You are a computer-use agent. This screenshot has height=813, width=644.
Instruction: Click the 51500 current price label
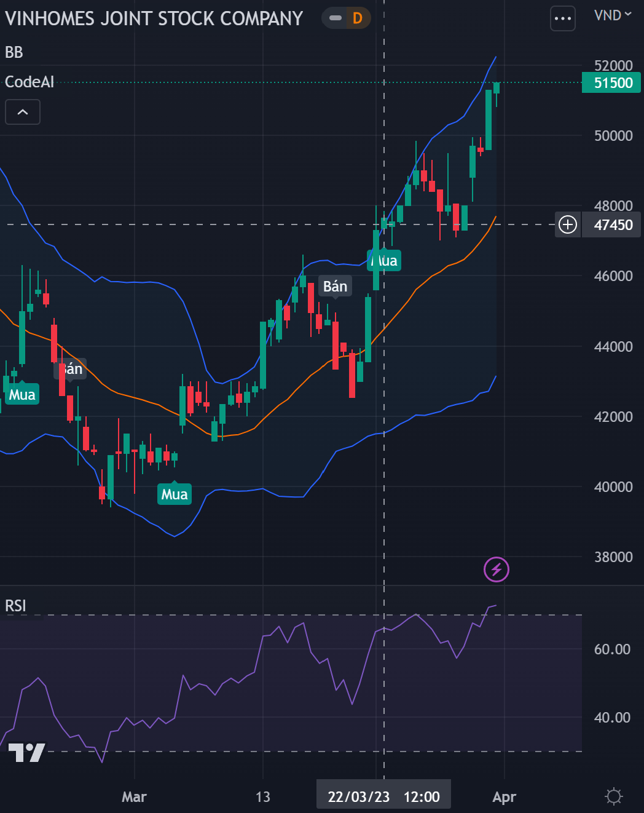[x=611, y=83]
